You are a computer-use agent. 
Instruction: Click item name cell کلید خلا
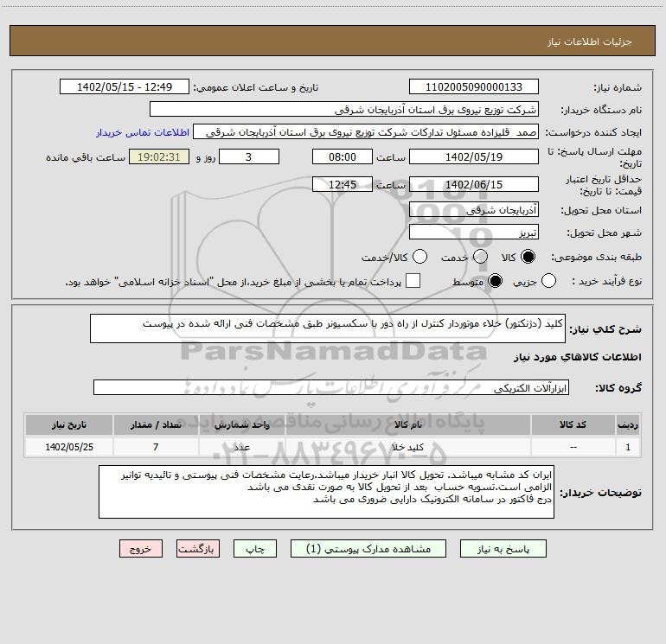tap(407, 447)
